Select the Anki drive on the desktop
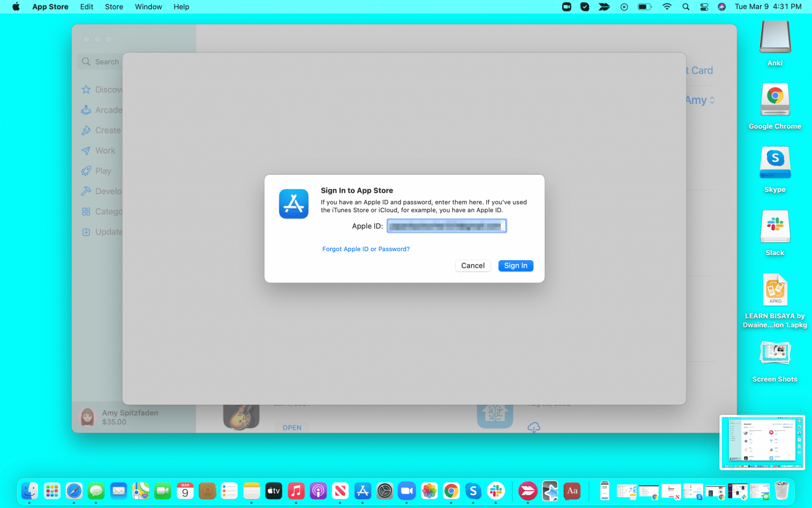This screenshot has height=508, width=812. point(775,38)
